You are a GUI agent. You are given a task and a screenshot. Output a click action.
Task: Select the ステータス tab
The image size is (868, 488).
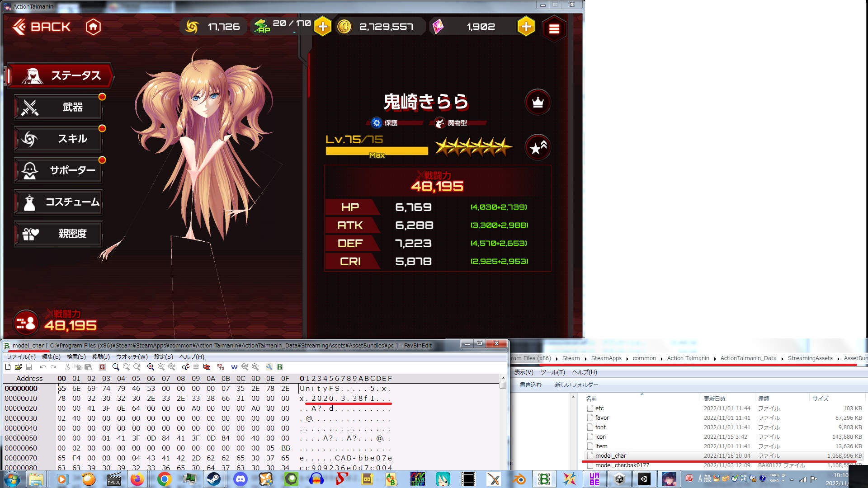(x=60, y=75)
